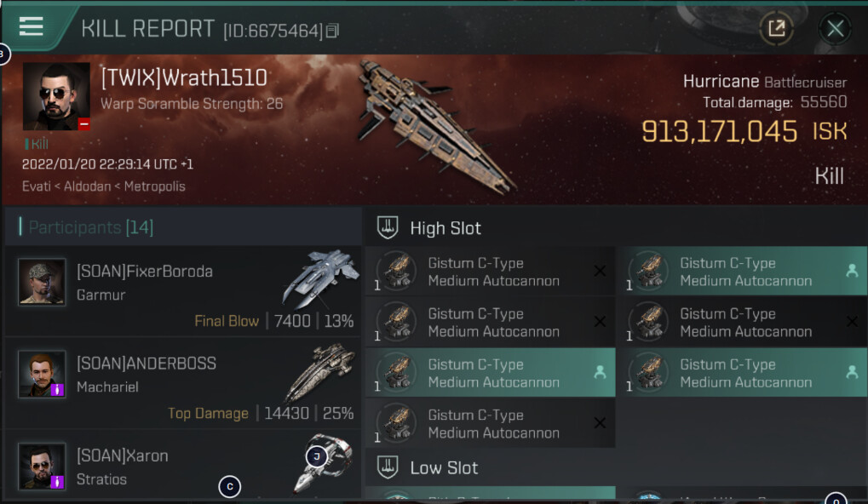Image resolution: width=868 pixels, height=504 pixels.
Task: Open Wrath1510's pilot portrait
Action: pyautogui.click(x=56, y=96)
